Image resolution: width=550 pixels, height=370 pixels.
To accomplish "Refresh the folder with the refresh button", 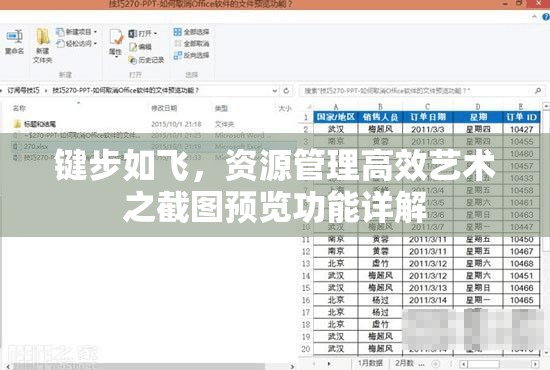I will [286, 91].
